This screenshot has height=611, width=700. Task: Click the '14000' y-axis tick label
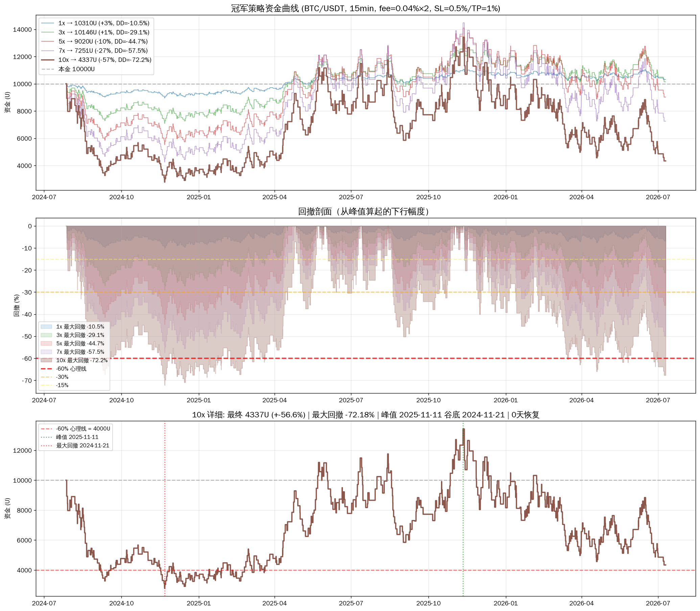(22, 30)
